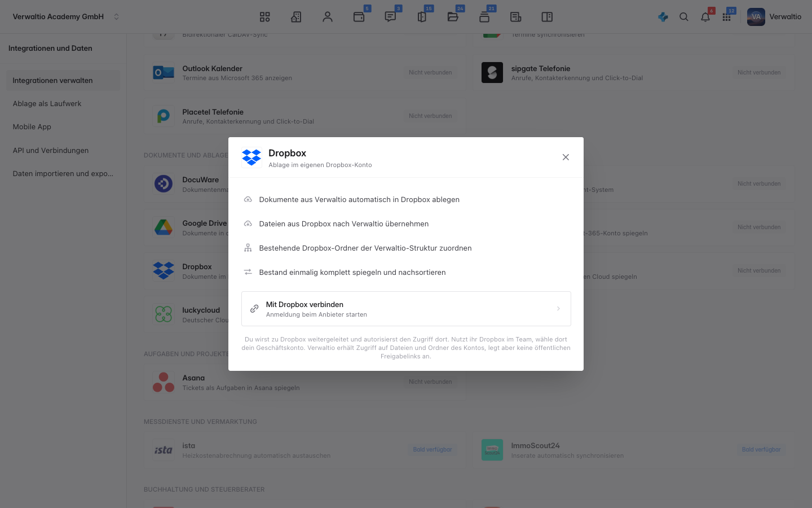Click Nicht verbunden on the Outlook Kalender card

[430, 73]
